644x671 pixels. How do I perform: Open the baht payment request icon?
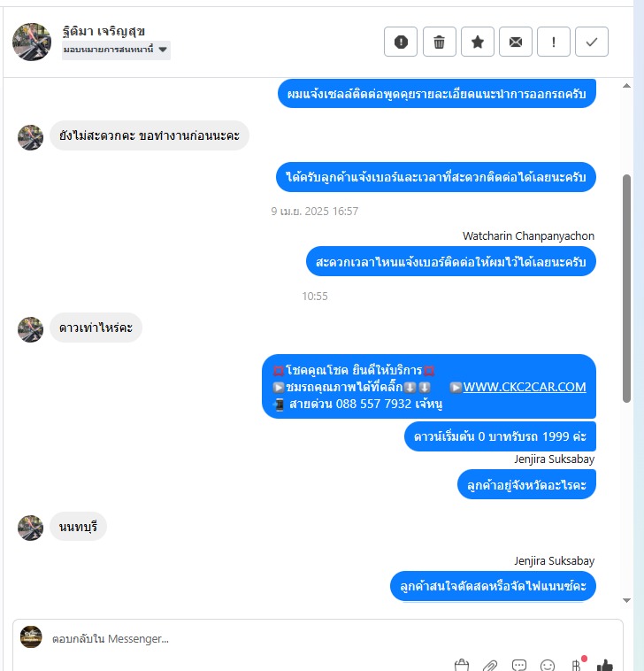577,665
